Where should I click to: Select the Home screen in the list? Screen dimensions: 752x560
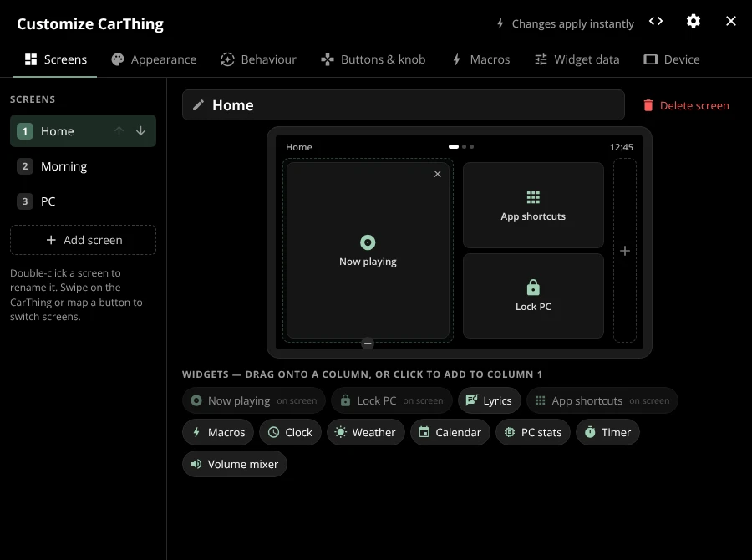pos(83,131)
